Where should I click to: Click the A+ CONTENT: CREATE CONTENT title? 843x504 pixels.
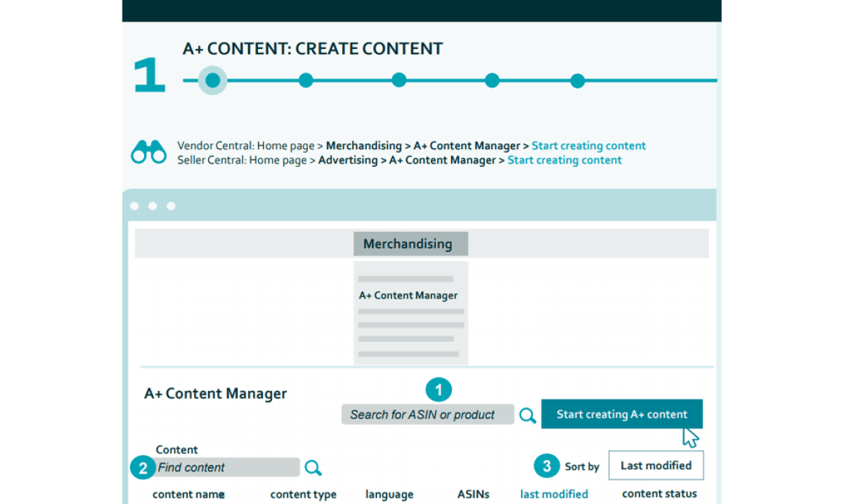coord(313,48)
